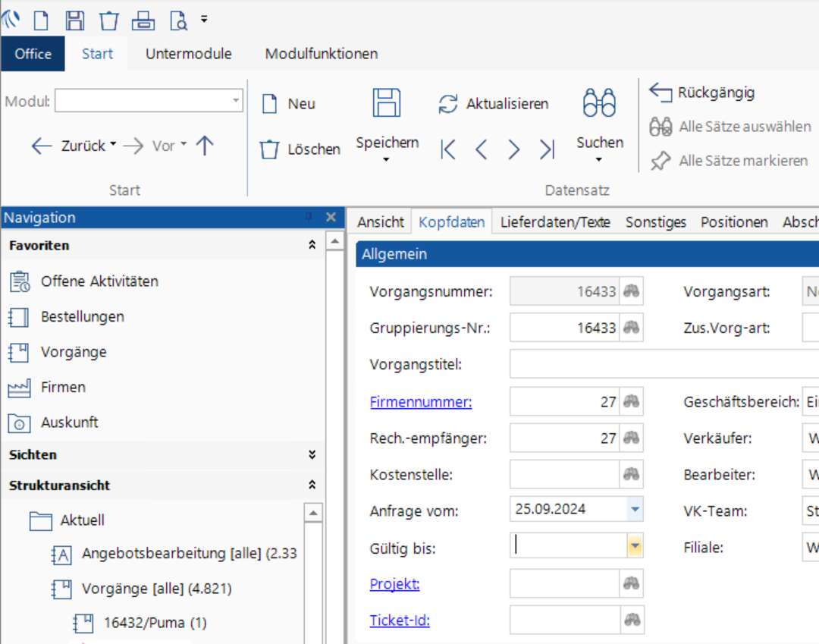Click the Kostenstelle lookup binoculars

coord(631,475)
